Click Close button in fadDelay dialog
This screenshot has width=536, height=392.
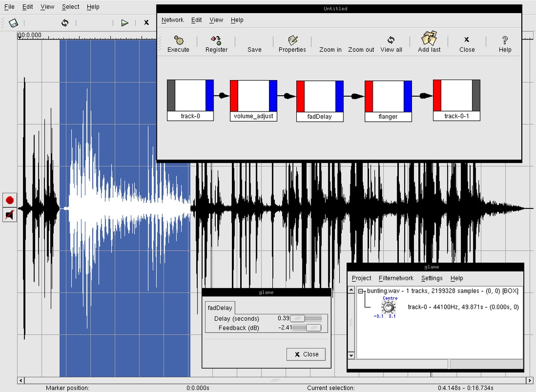(306, 354)
